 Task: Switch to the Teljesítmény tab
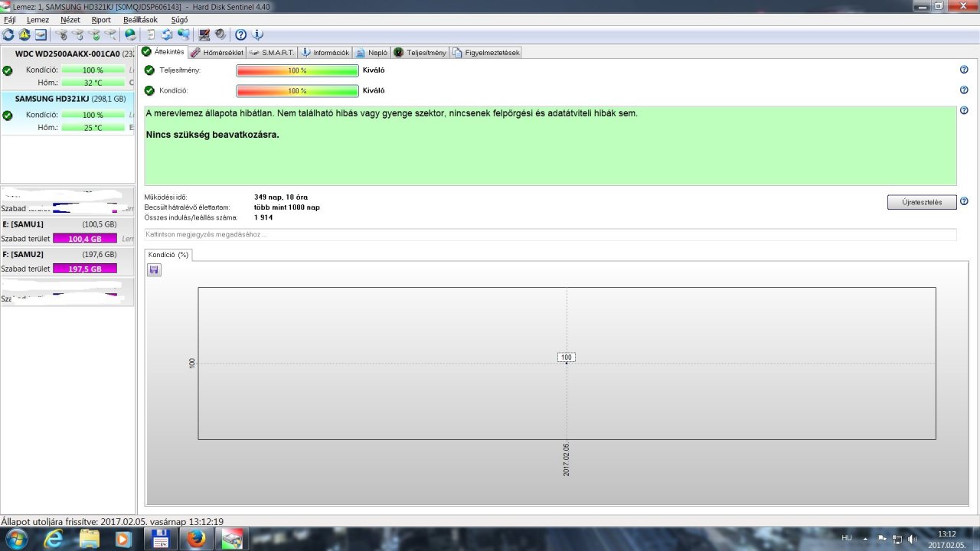click(420, 53)
